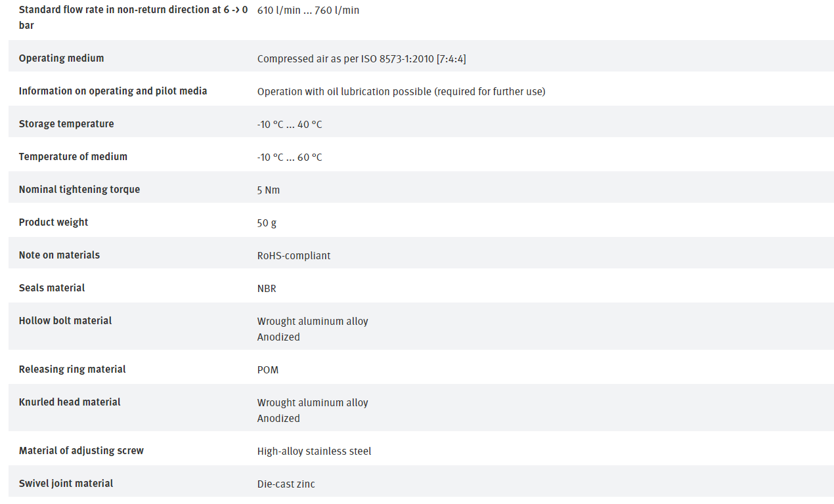This screenshot has width=834, height=504.
Task: Select the ISO 8573-1:2010 compressed air value
Action: [x=362, y=59]
